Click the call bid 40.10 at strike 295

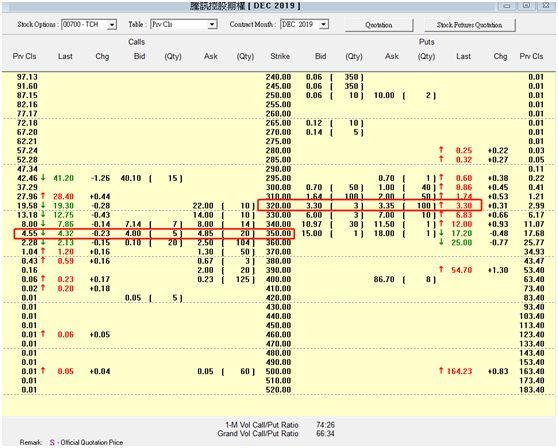click(131, 178)
